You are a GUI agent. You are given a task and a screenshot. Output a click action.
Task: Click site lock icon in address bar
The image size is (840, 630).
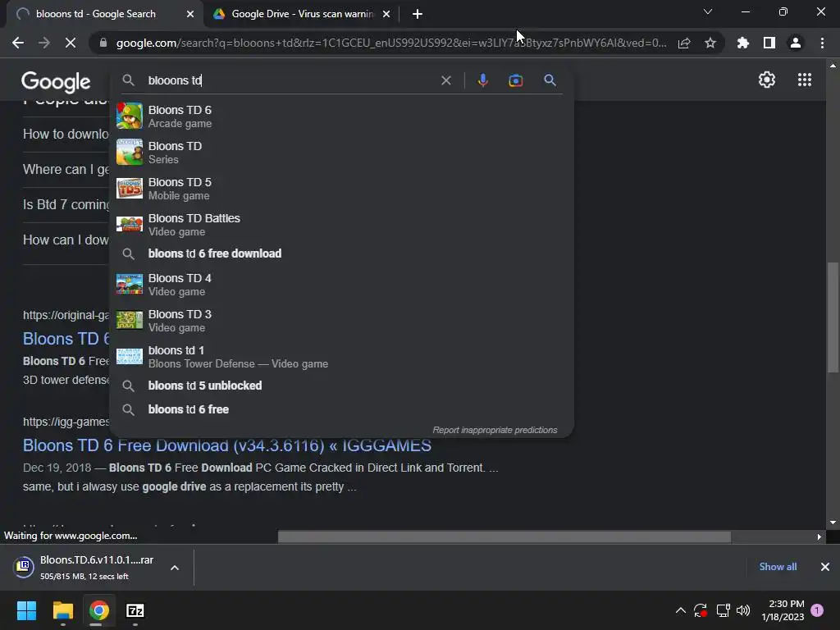103,43
